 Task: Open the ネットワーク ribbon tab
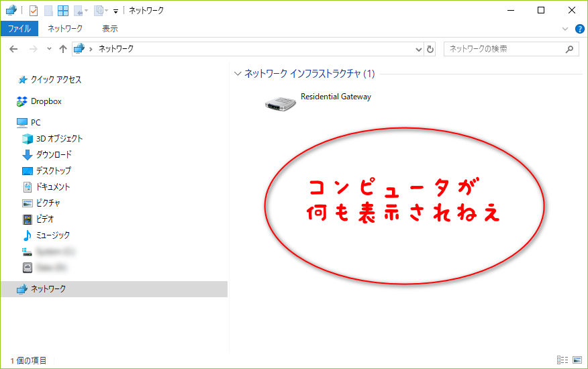coord(65,29)
